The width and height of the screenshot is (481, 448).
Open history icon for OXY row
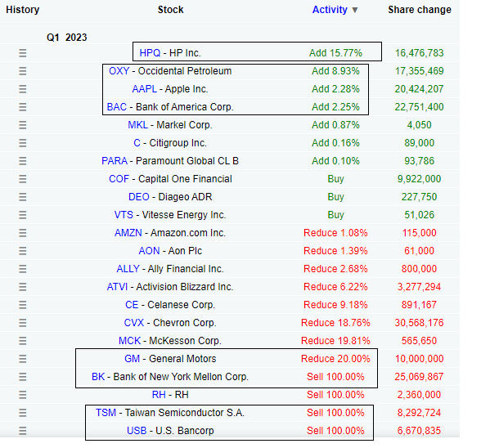coord(23,71)
